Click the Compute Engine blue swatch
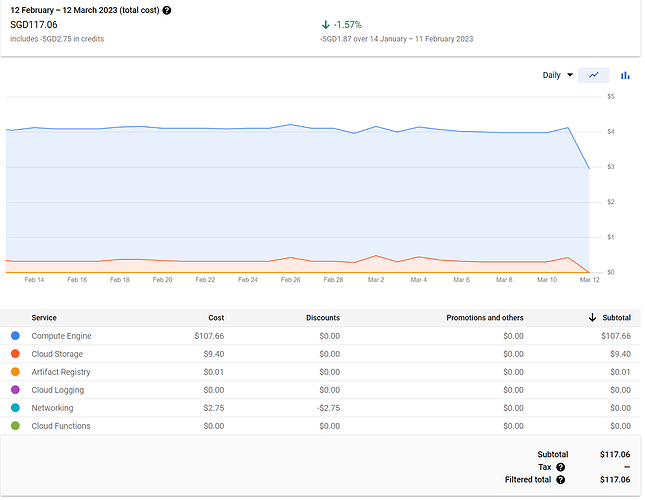 (15, 336)
